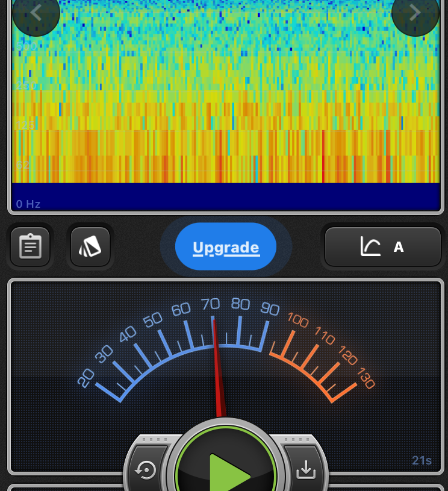This screenshot has height=491, width=448.
Task: Click the red needle on the decibel gauge
Action: point(217,367)
